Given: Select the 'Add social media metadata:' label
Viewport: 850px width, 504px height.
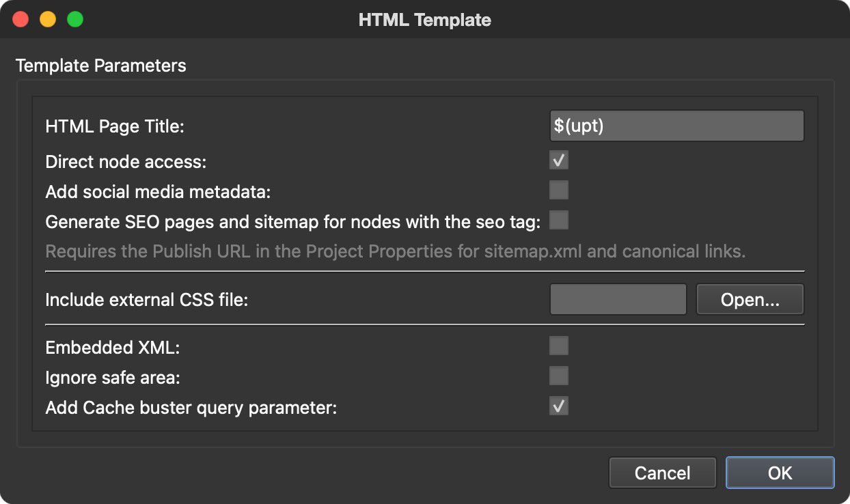Looking at the screenshot, I should (x=158, y=192).
